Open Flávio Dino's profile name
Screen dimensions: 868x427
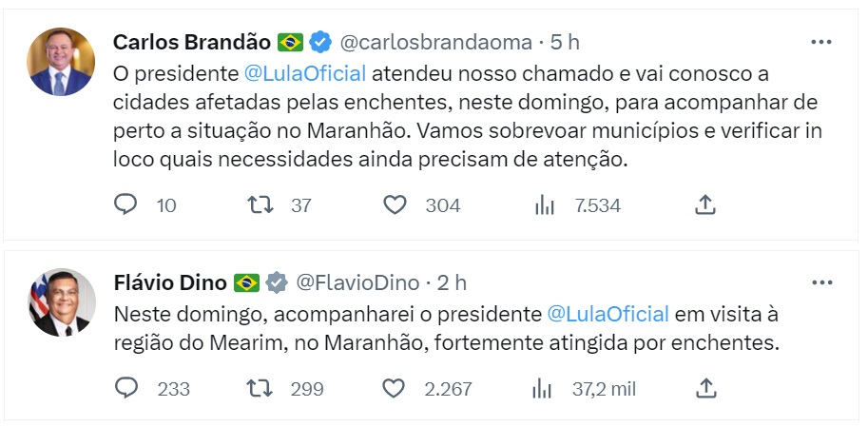pyautogui.click(x=170, y=282)
